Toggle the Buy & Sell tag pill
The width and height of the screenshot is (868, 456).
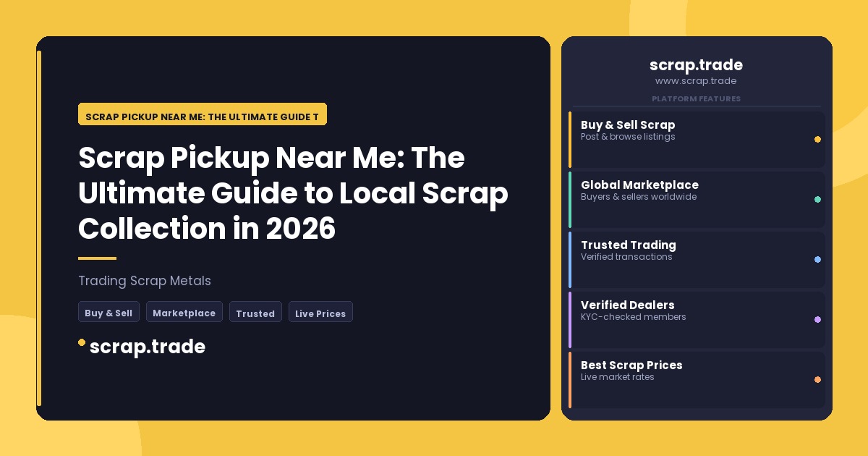[x=109, y=312]
